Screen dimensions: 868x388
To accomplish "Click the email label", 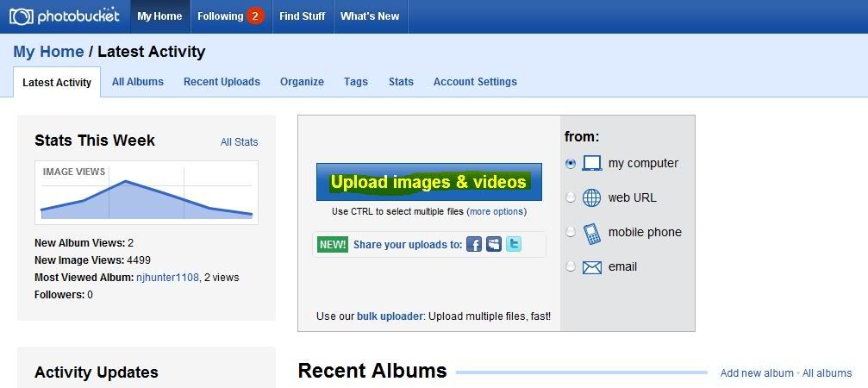I will (x=622, y=266).
